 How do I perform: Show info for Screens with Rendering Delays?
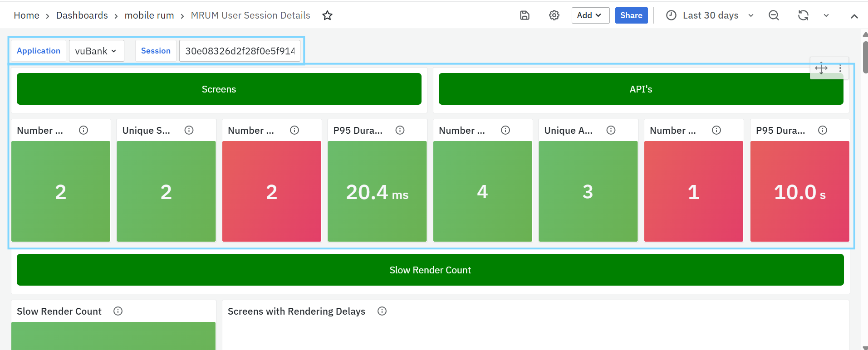tap(382, 311)
